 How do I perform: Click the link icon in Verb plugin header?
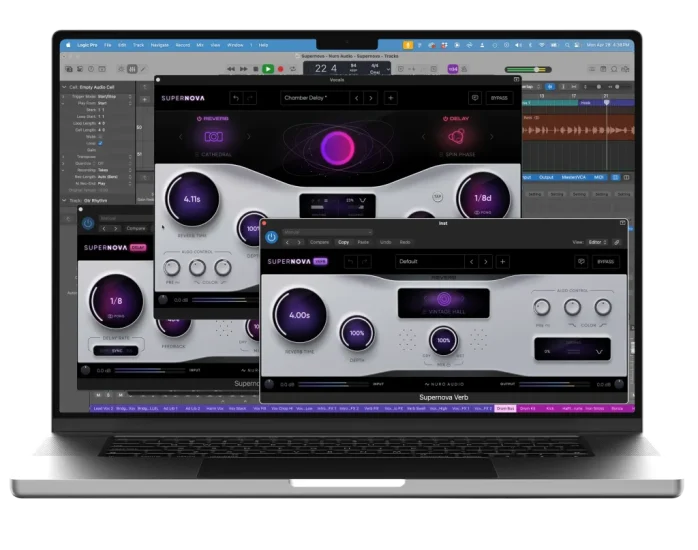click(x=617, y=242)
